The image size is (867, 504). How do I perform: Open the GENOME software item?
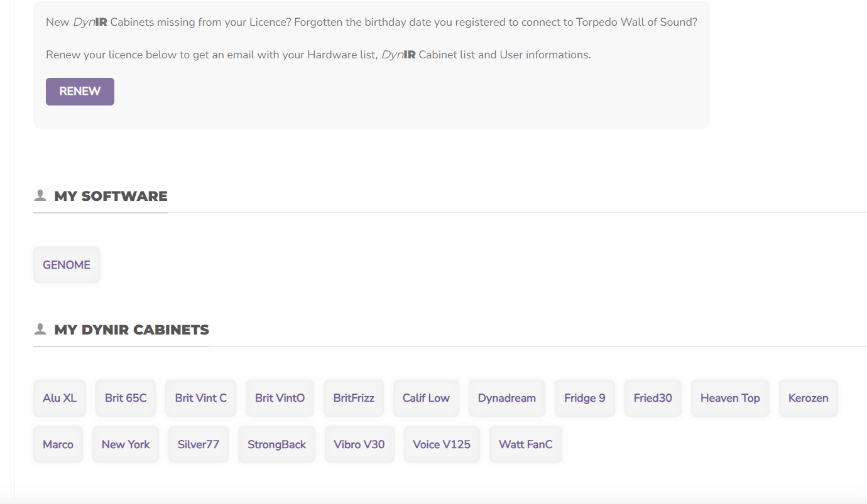(66, 265)
